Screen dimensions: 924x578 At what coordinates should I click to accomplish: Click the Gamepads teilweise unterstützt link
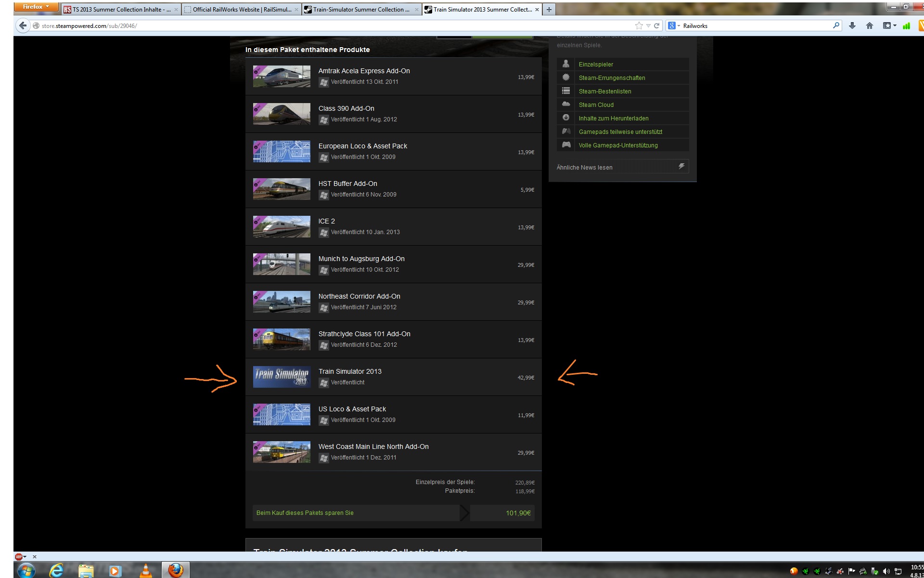pos(620,131)
